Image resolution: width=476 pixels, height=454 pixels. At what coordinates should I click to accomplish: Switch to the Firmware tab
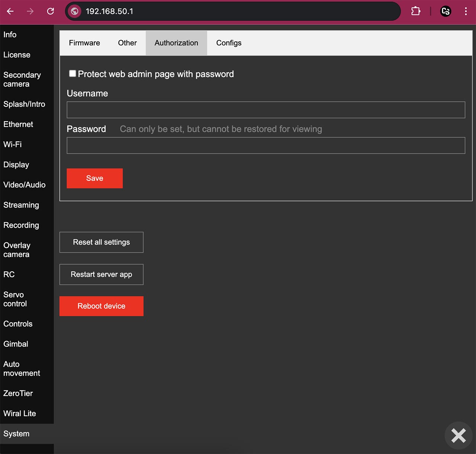click(x=84, y=43)
